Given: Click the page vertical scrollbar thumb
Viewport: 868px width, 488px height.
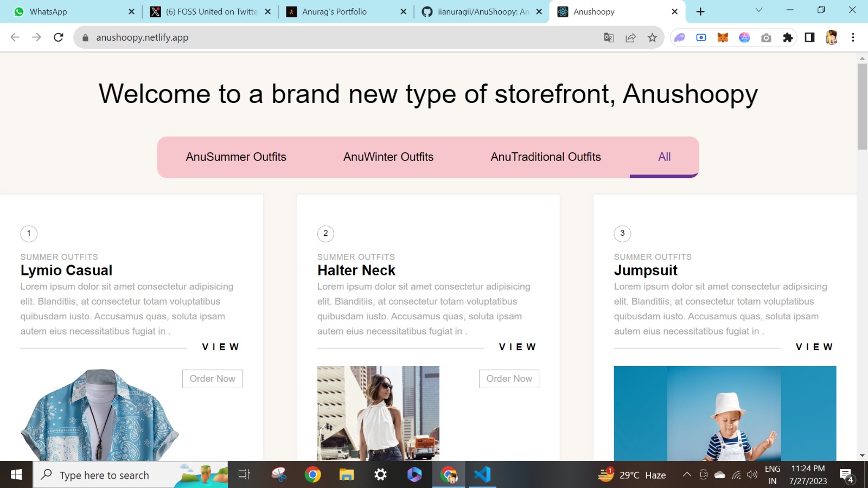Looking at the screenshot, I should [x=862, y=106].
